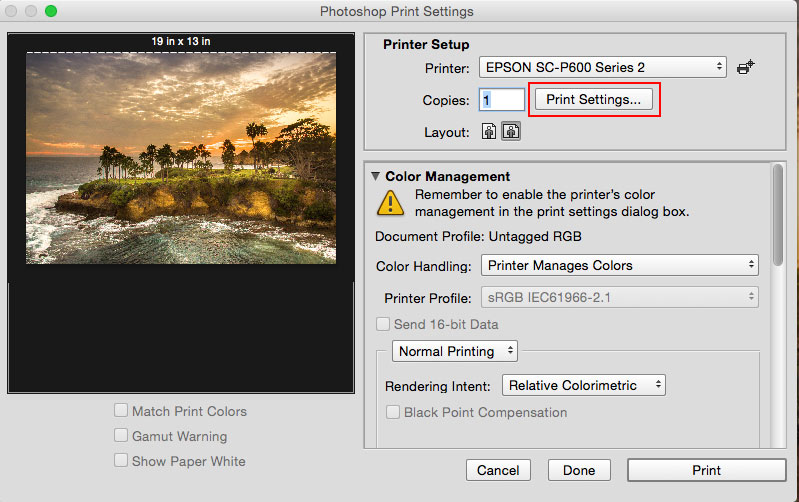This screenshot has width=799, height=502.
Task: Click the Cancel button
Action: click(498, 470)
